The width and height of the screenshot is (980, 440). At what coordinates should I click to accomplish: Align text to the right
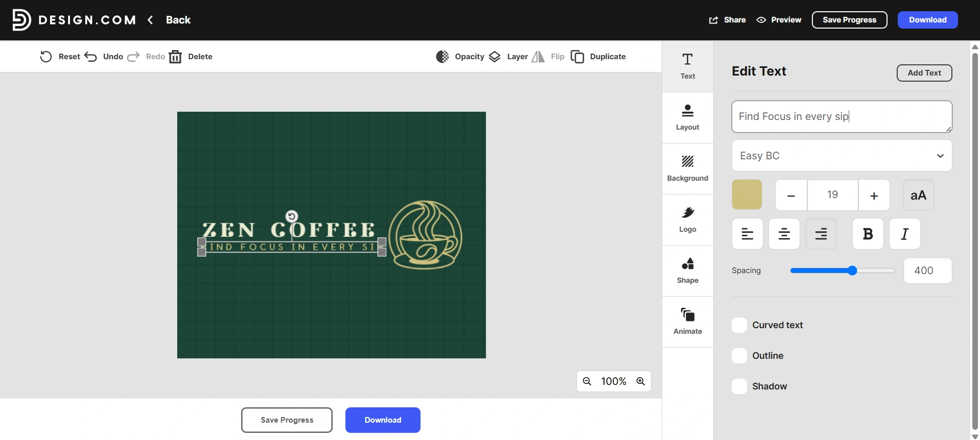coord(821,234)
